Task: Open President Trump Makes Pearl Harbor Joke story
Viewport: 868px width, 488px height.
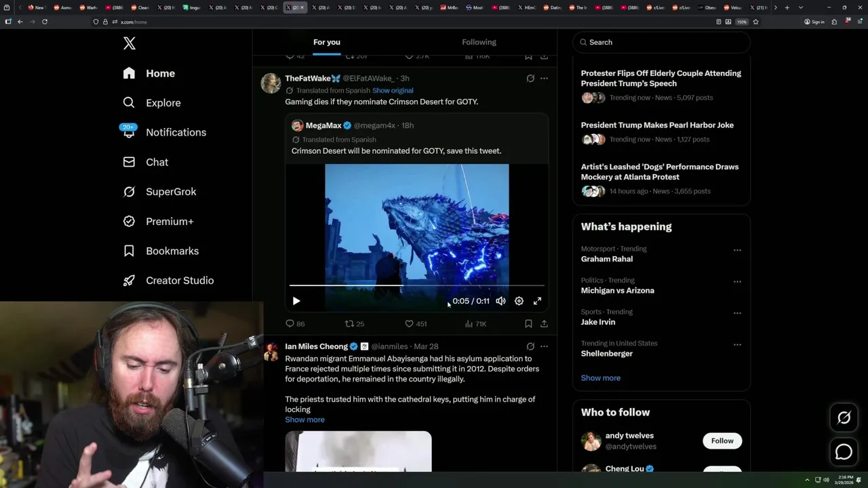Action: coord(657,125)
